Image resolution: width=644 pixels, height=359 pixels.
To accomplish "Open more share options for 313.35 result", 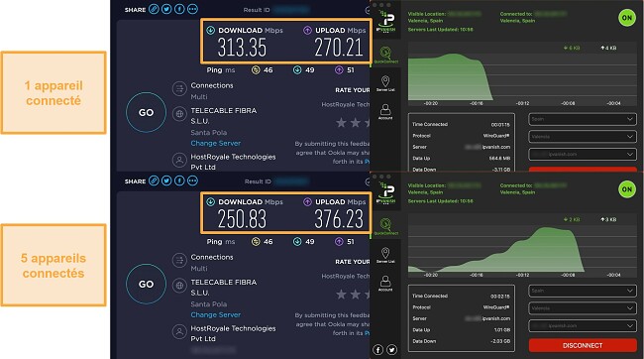I will 192,9.
